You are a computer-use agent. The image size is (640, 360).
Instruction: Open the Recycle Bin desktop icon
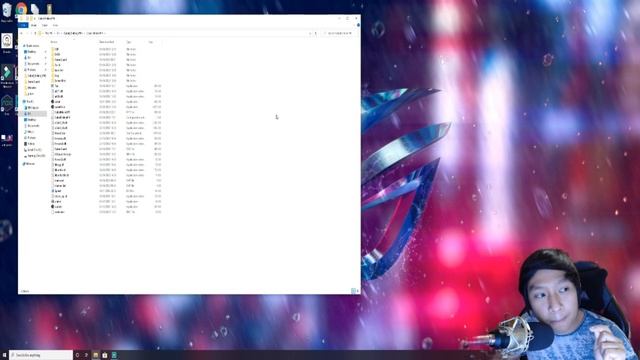click(7, 11)
